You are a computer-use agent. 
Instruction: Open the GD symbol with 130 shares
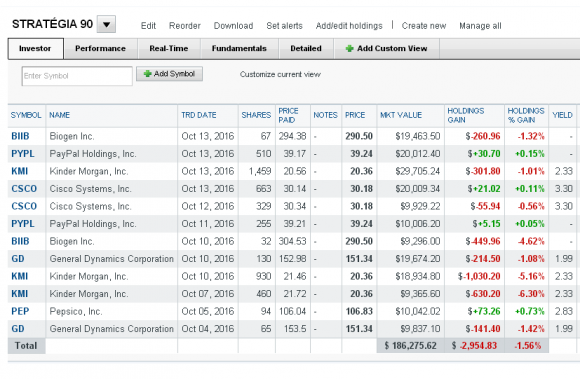18,258
